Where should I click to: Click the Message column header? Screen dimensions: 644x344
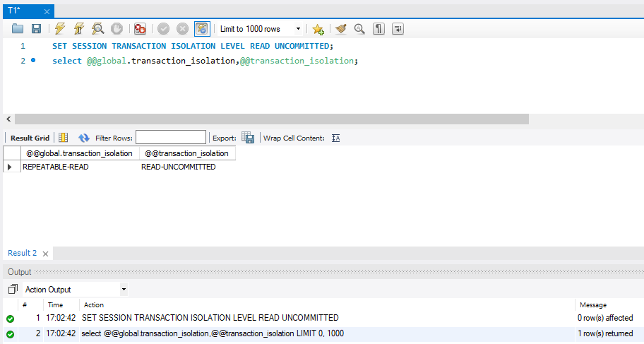tap(593, 305)
